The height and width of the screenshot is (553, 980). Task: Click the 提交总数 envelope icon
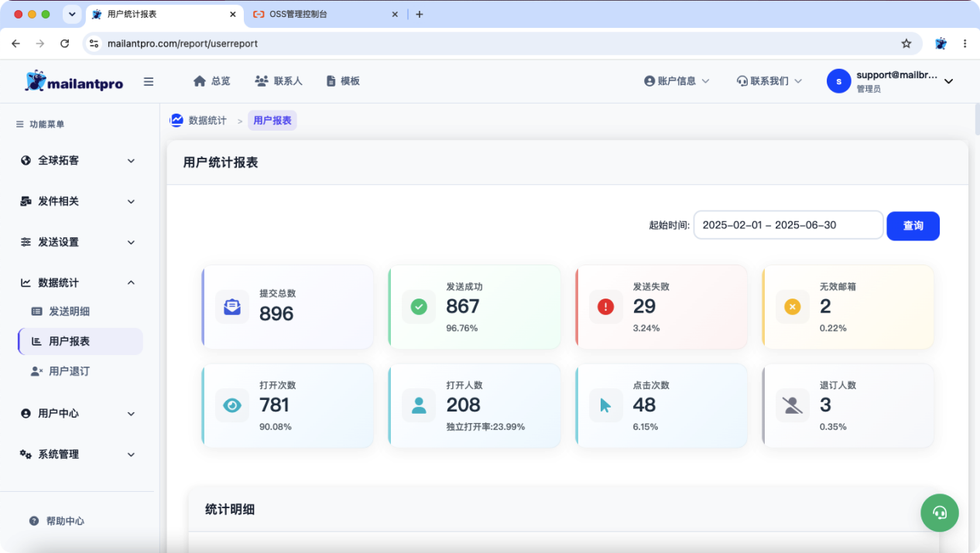[232, 307]
